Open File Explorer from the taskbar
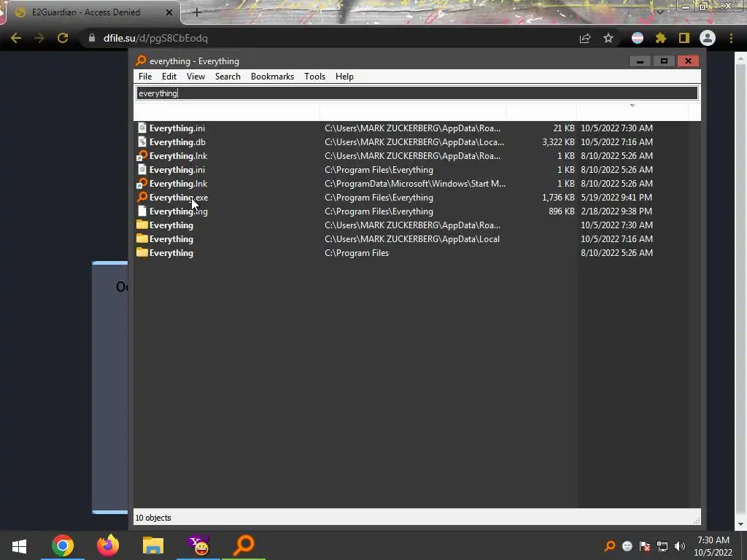The width and height of the screenshot is (747, 560). [x=153, y=545]
